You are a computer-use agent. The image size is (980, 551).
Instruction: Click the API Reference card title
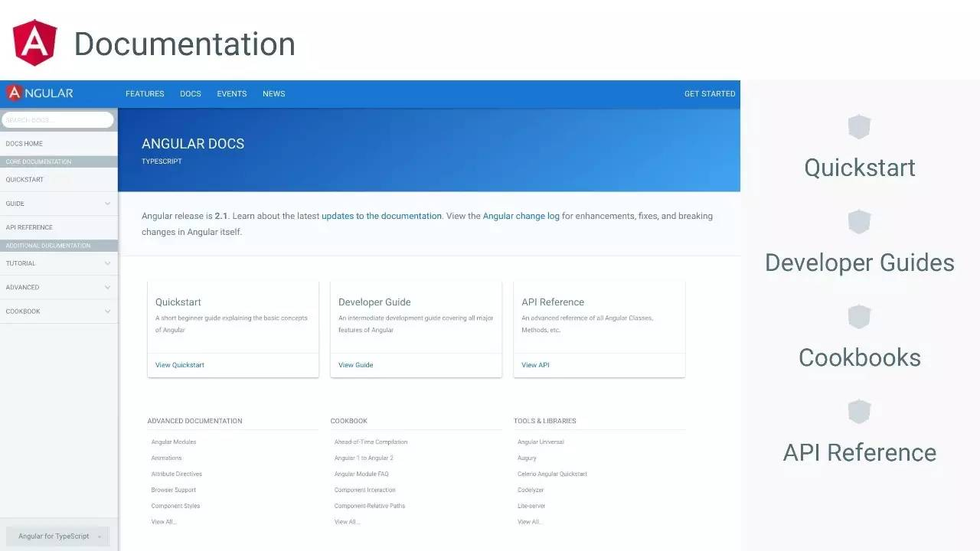click(553, 302)
